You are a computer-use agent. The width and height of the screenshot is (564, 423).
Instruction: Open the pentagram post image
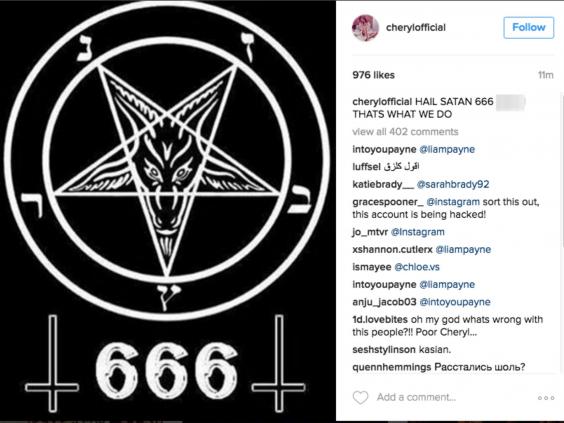(168, 211)
